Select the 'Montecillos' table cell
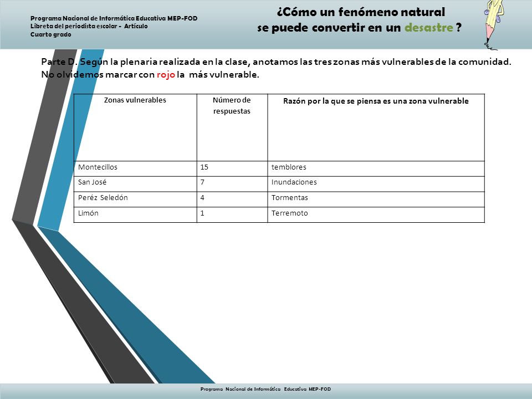This screenshot has height=399, width=532. [135, 168]
